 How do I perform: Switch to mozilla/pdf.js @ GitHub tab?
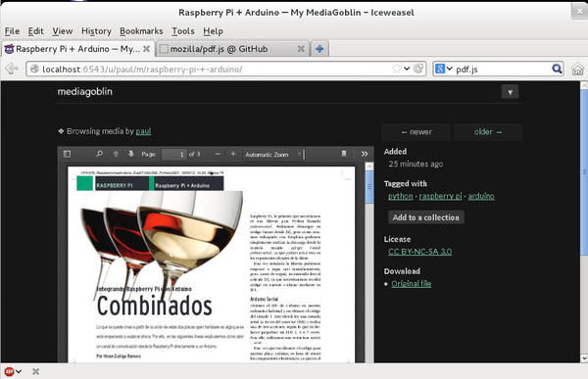tap(232, 49)
